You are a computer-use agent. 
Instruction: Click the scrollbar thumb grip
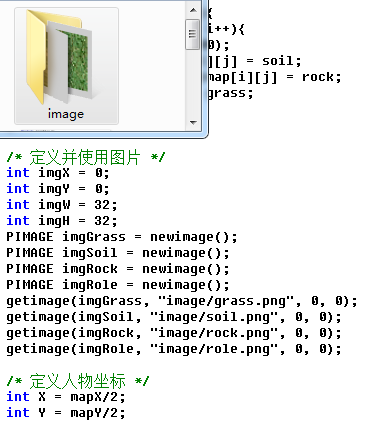coord(192,34)
